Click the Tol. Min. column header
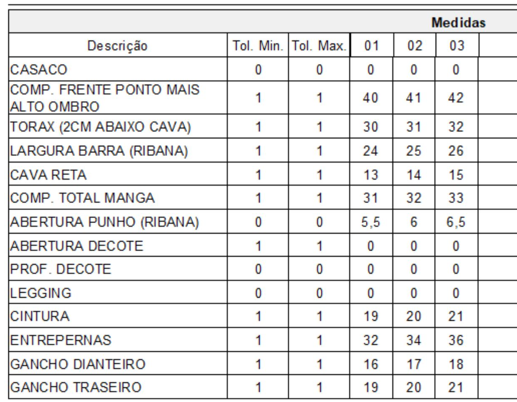517x402 pixels. [x=258, y=45]
